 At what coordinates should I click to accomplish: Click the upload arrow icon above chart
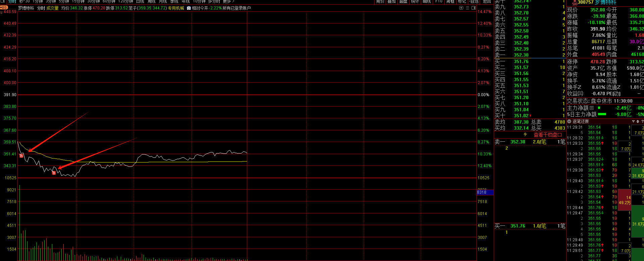461,8
